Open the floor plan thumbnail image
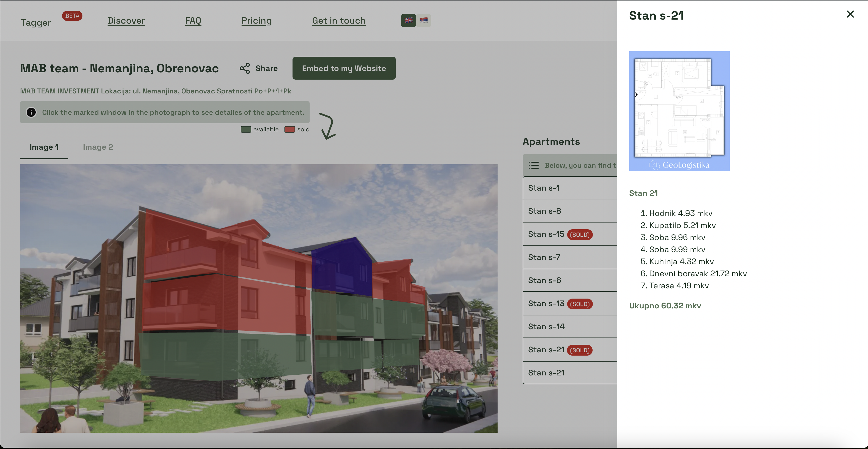 tap(679, 111)
